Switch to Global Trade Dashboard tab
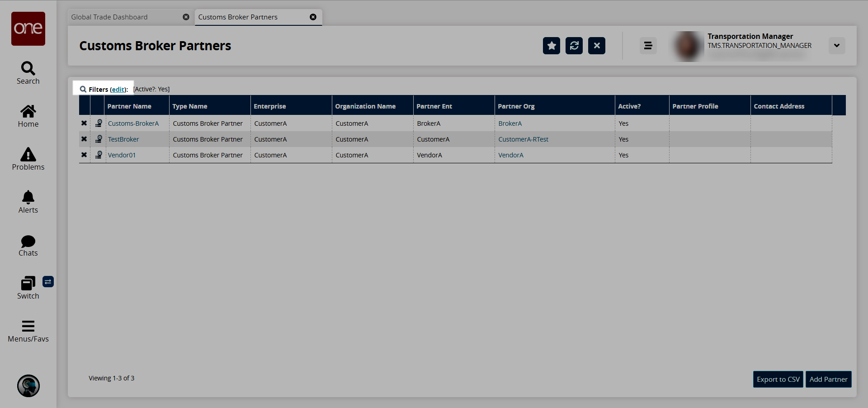 [109, 17]
